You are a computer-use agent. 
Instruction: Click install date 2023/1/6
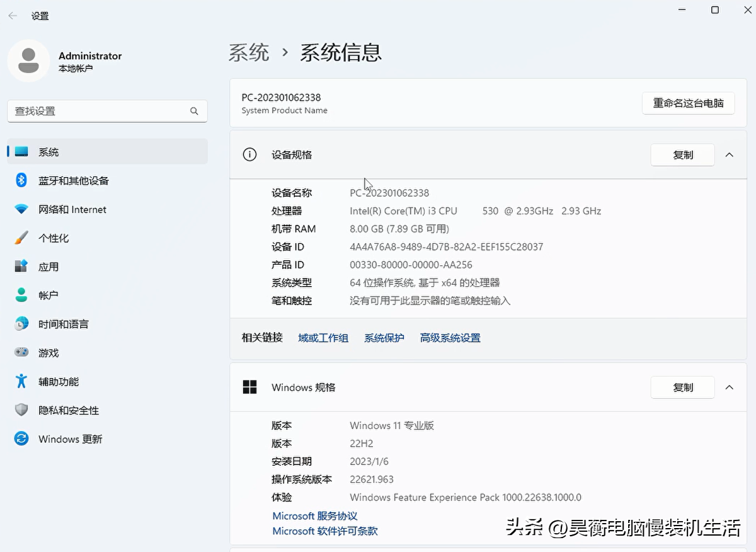pos(369,462)
